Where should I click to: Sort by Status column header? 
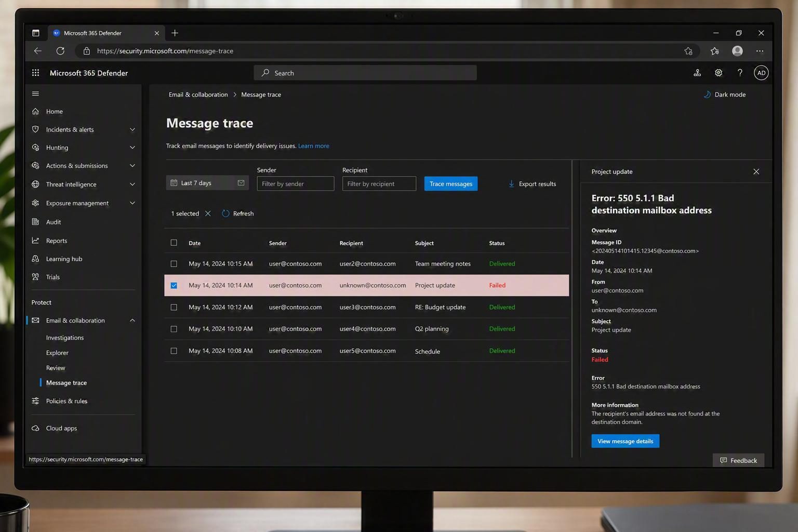pos(497,243)
